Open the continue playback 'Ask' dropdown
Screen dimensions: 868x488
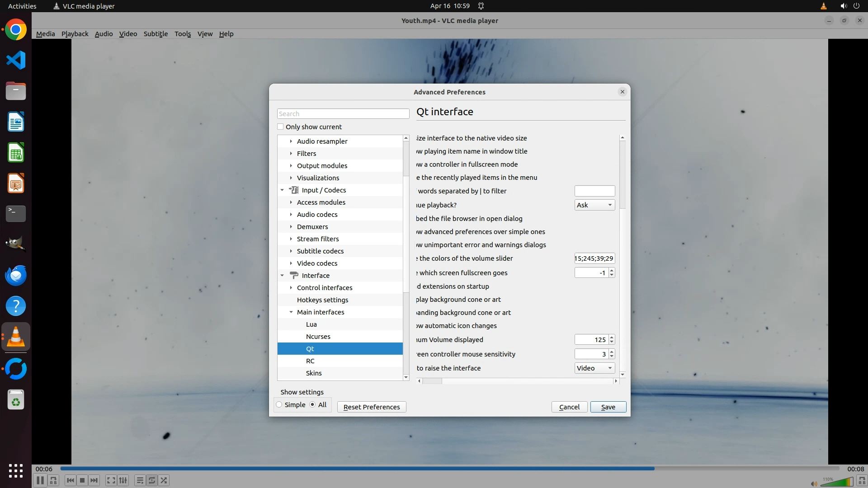594,205
